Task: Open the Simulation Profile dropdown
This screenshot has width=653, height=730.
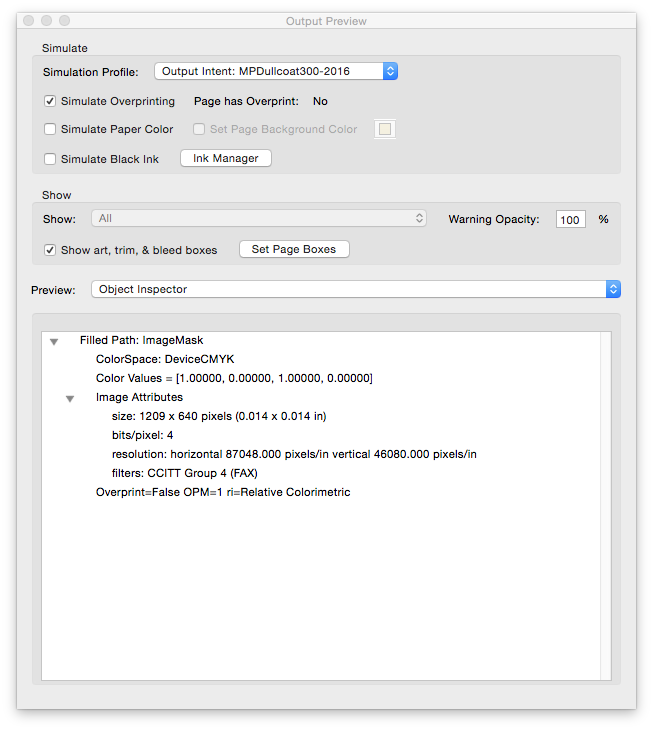Action: tap(276, 71)
